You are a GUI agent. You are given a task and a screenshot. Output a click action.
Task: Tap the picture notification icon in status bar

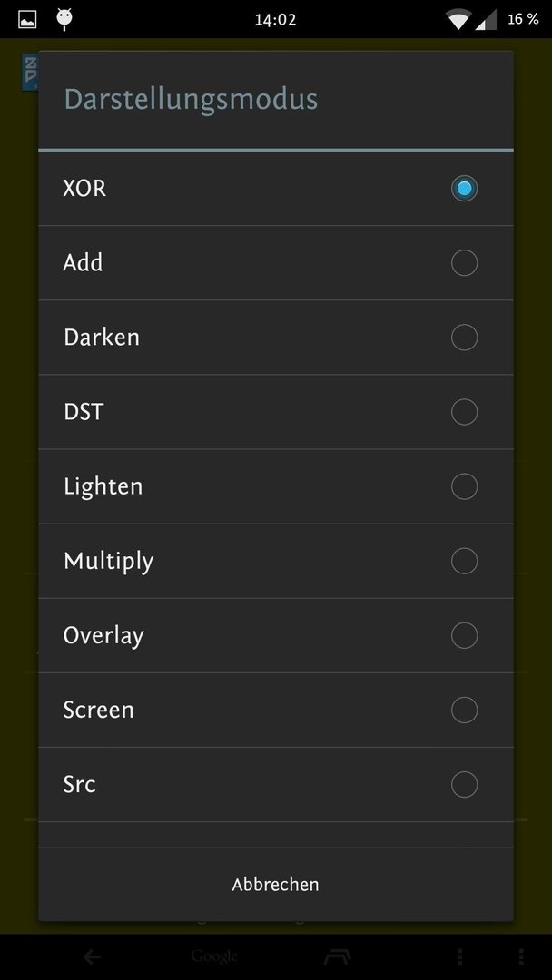pos(27,19)
